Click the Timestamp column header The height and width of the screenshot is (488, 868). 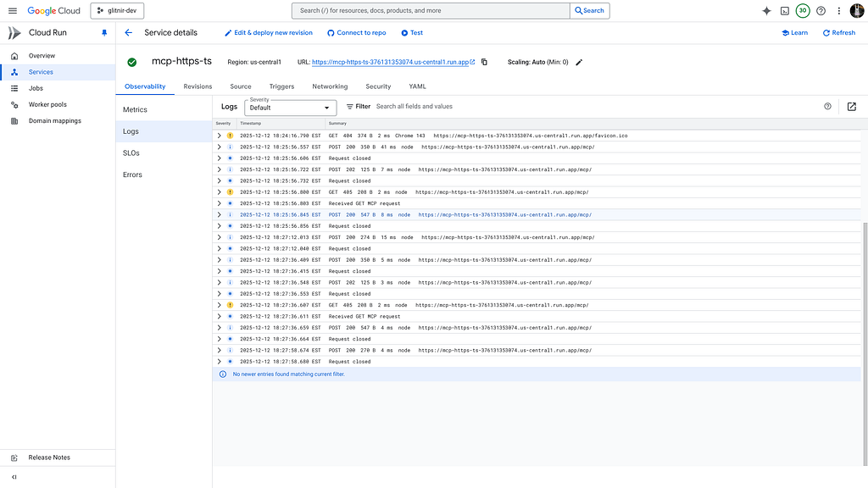[x=250, y=124]
